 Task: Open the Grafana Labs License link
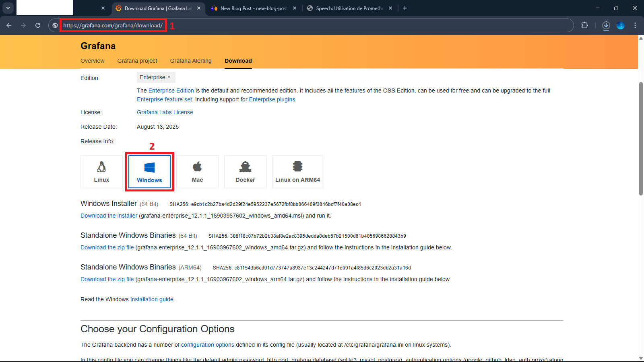(x=165, y=112)
